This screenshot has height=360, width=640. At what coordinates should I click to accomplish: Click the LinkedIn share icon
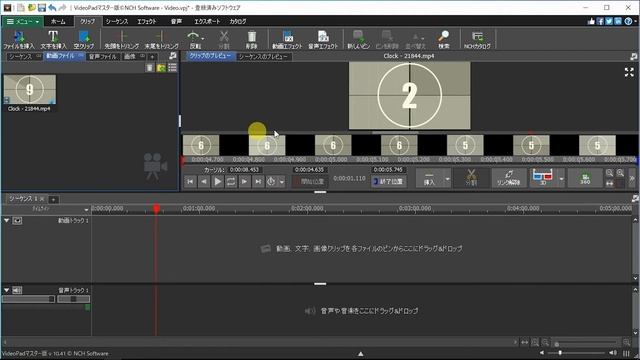[618, 21]
